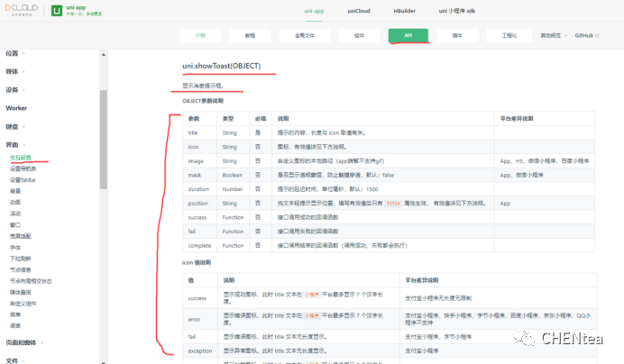Open 设置导航条 in the sidebar
This screenshot has width=624, height=364.
(x=23, y=168)
